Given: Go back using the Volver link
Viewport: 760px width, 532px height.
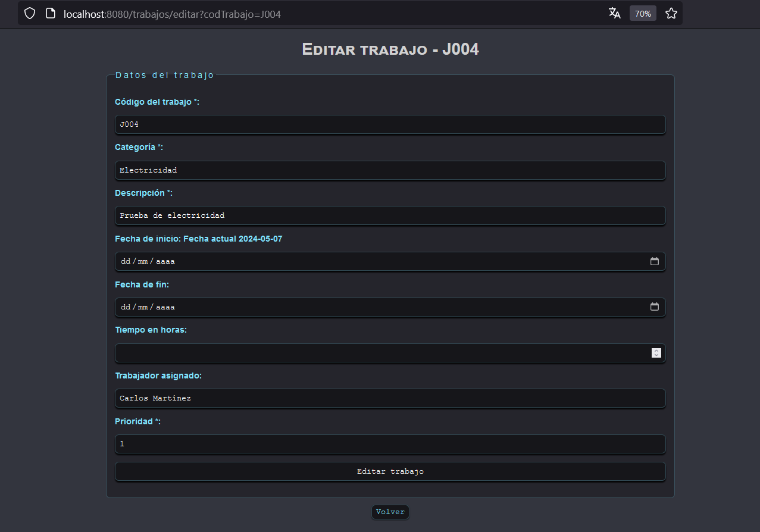Looking at the screenshot, I should coord(390,512).
